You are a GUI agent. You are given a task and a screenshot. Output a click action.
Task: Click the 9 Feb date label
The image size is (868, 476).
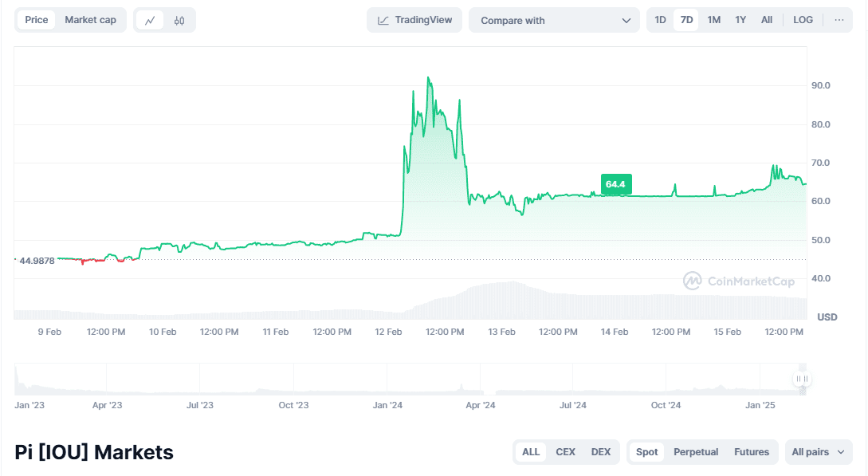pyautogui.click(x=49, y=332)
